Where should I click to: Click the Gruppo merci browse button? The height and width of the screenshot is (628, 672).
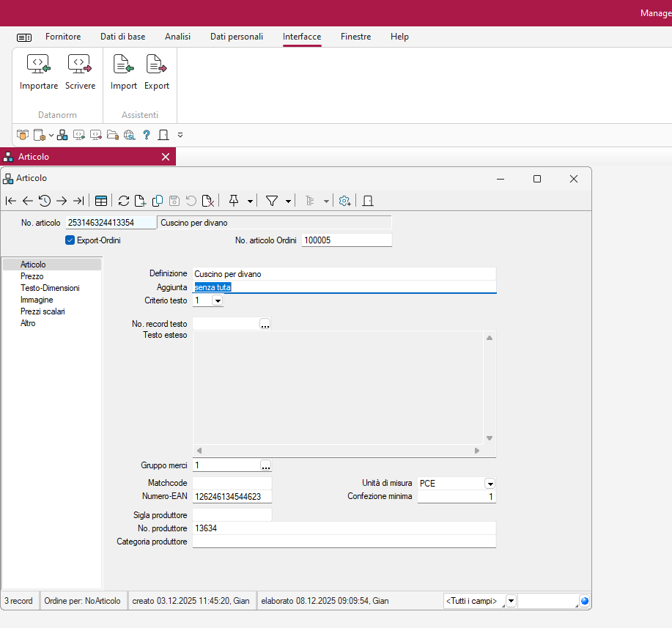[265, 465]
